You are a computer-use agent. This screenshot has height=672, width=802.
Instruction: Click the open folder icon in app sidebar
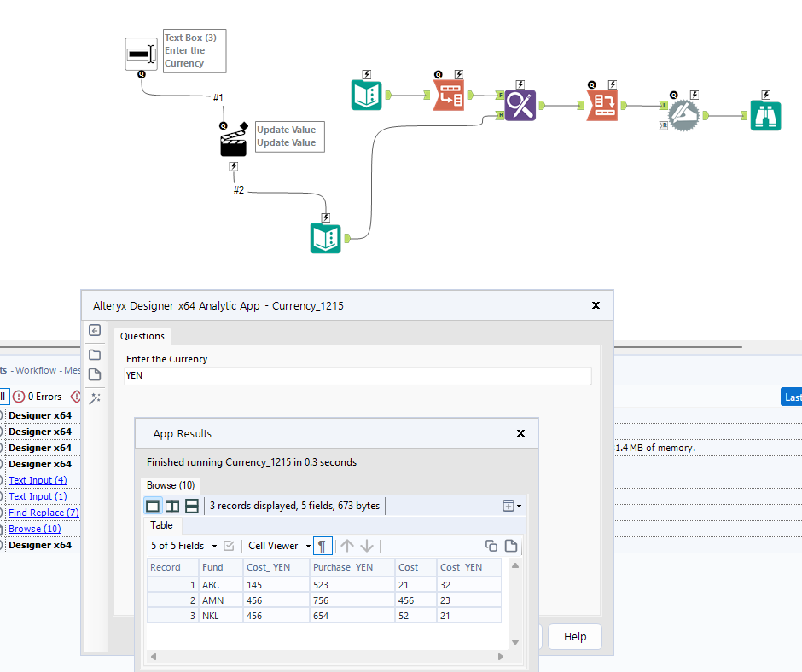[95, 355]
